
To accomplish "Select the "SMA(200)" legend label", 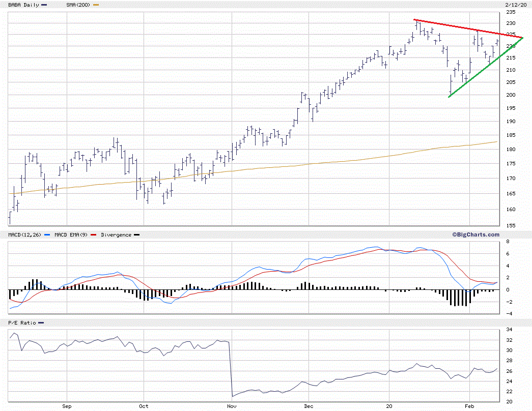I will 78,5.
